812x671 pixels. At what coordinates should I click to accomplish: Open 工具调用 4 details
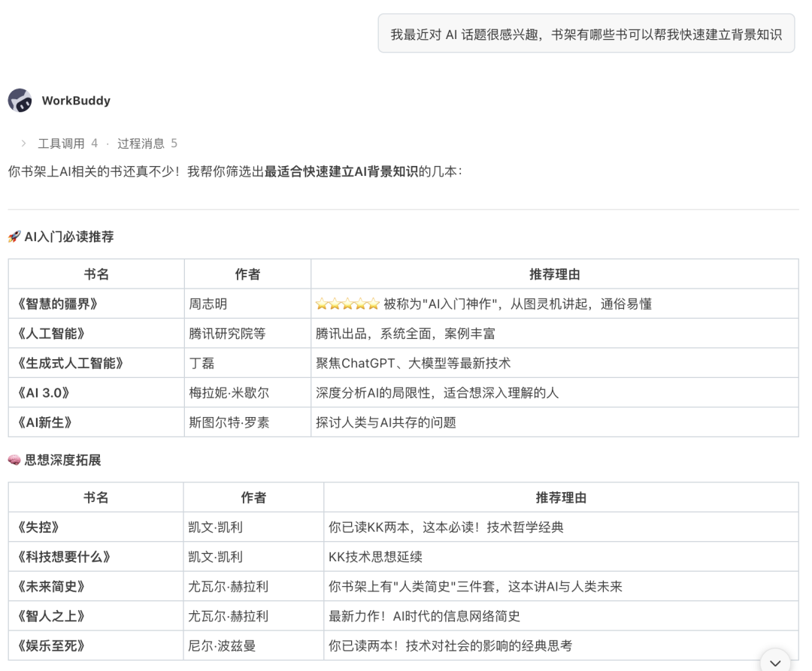(x=68, y=144)
